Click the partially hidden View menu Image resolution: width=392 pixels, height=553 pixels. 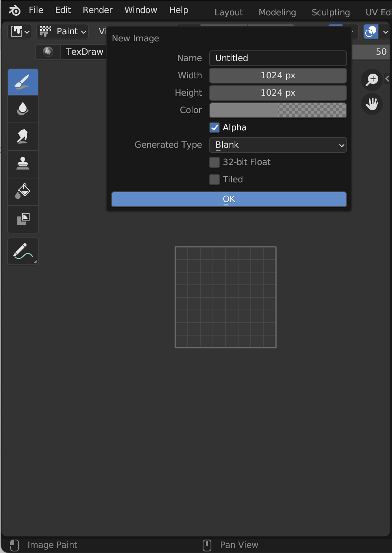coord(102,32)
